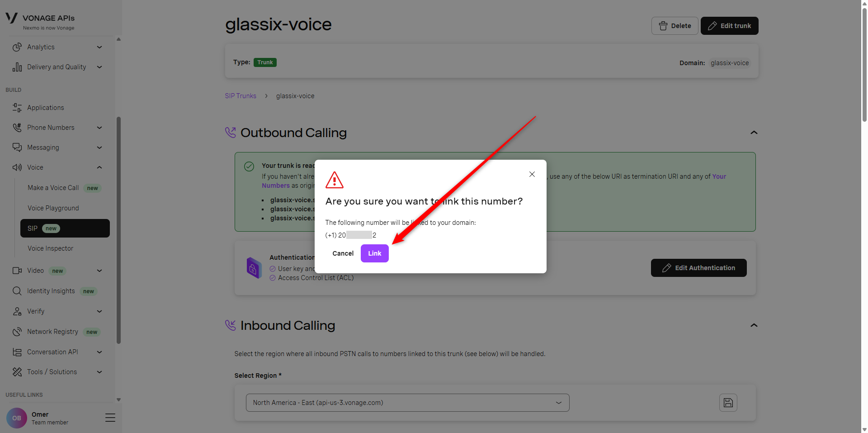Click the Applications sliders icon
Viewport: 868px width, 433px height.
17,108
